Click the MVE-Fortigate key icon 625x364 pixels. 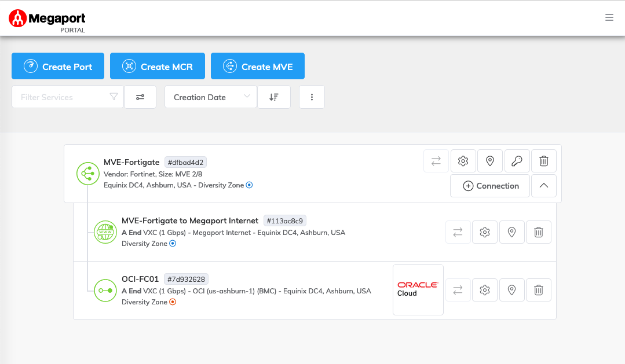tap(517, 161)
